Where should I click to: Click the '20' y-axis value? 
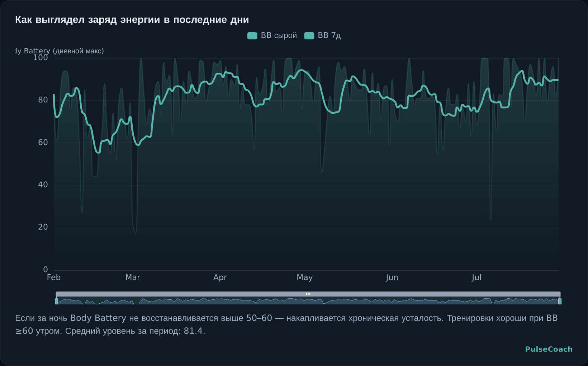[x=43, y=227]
